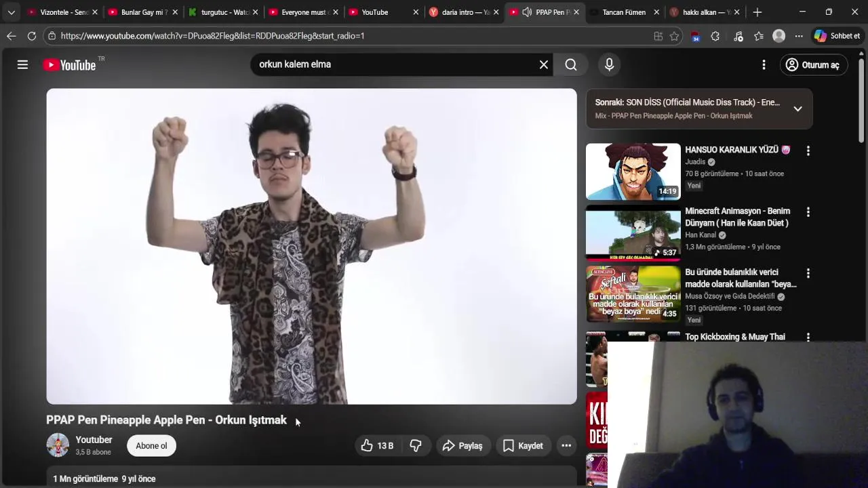Bookmark page with star icon
Viewport: 868px width, 488px height.
click(x=674, y=36)
